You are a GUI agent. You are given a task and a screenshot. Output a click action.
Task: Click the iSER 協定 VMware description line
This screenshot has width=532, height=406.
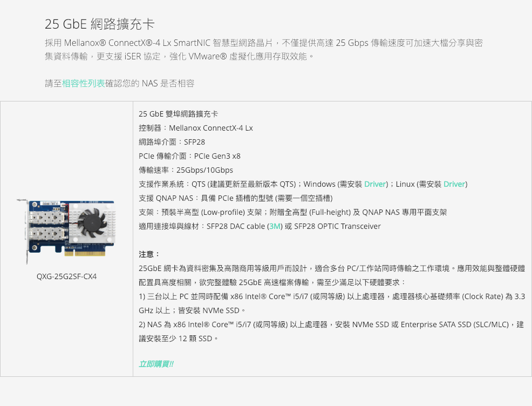click(x=180, y=56)
